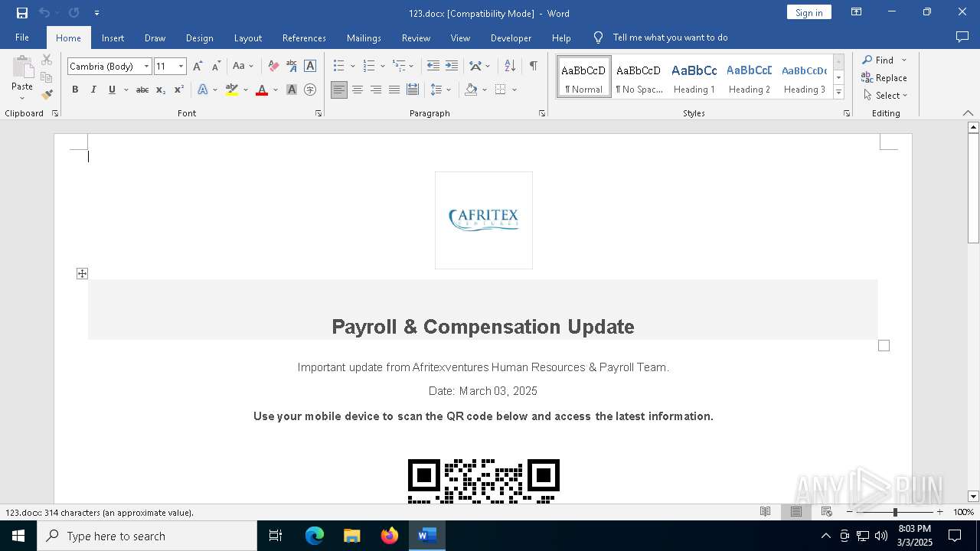Screen dimensions: 980x551
Task: Toggle italic formatting
Action: [x=93, y=90]
